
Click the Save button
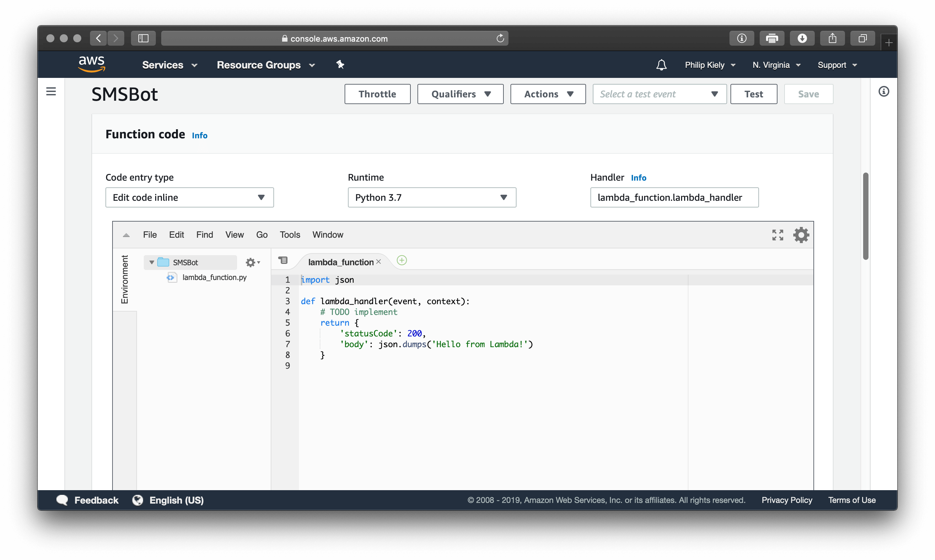[x=808, y=94]
